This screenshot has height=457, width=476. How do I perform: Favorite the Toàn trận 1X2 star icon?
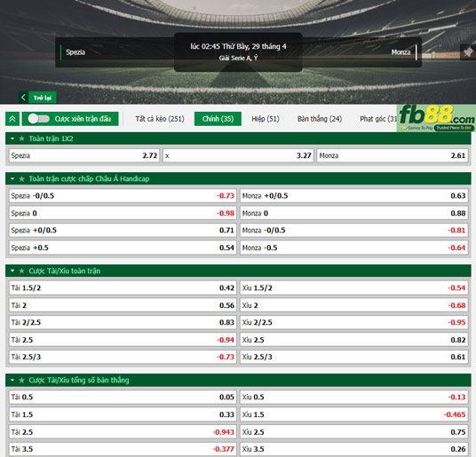click(x=21, y=138)
